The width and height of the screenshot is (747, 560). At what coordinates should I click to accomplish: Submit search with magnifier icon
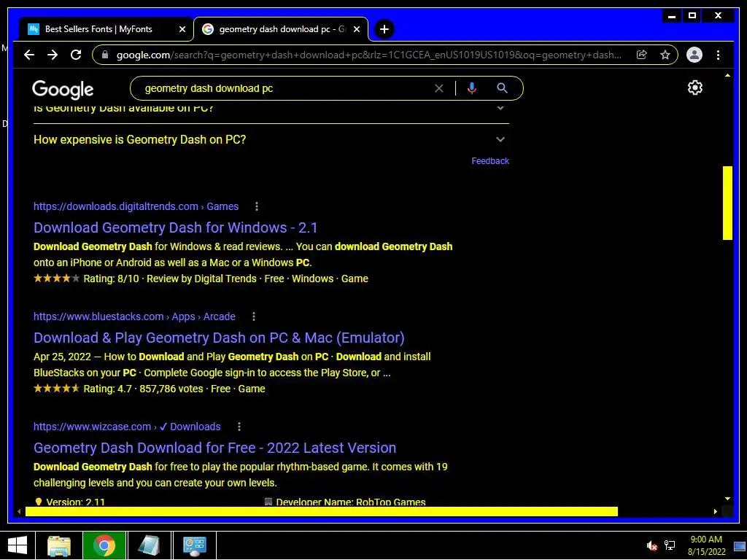pos(502,88)
